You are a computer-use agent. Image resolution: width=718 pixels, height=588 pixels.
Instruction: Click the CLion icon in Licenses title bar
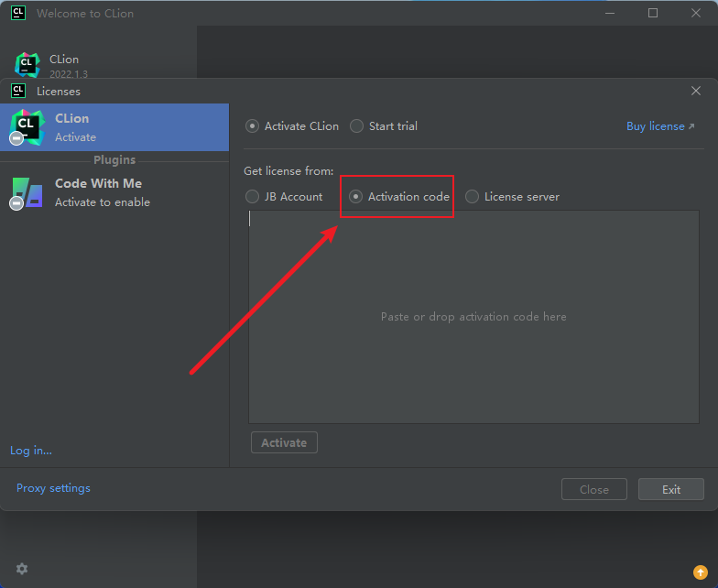tap(18, 91)
